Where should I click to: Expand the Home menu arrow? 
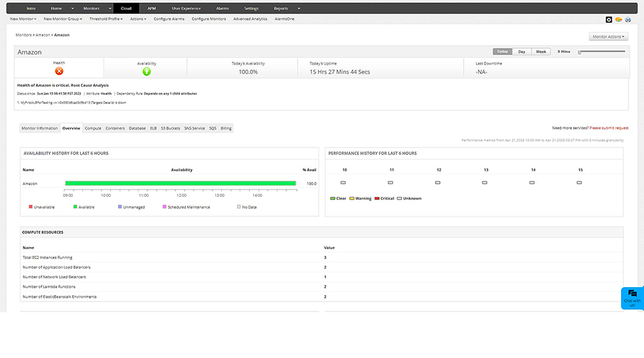coord(73,8)
